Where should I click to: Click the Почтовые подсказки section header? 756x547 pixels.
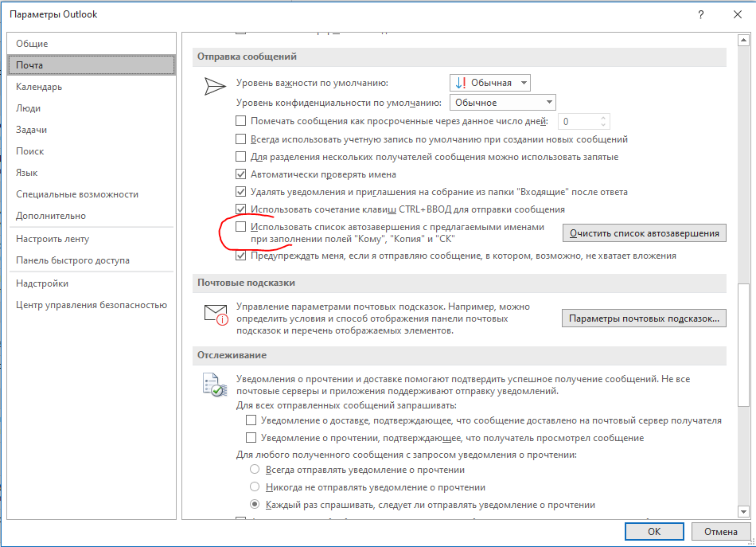pyautogui.click(x=459, y=283)
